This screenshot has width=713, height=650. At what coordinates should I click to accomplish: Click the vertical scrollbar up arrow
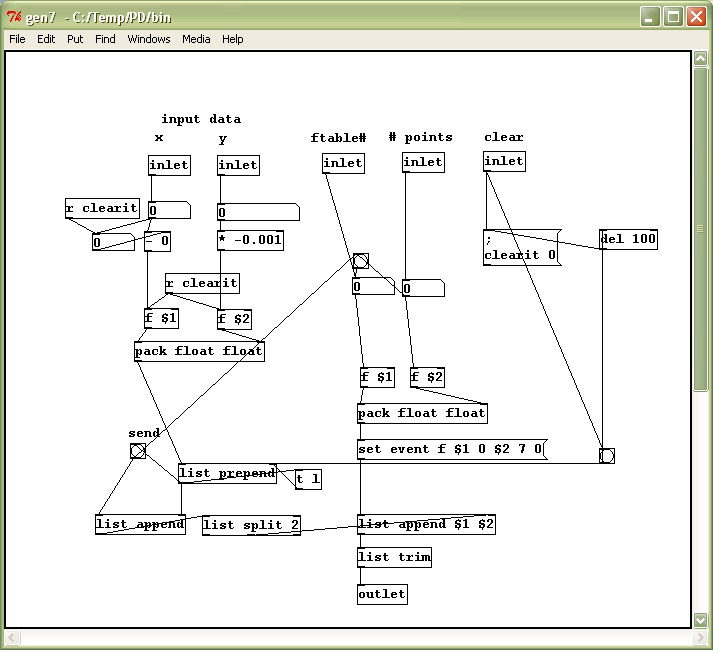pos(700,58)
